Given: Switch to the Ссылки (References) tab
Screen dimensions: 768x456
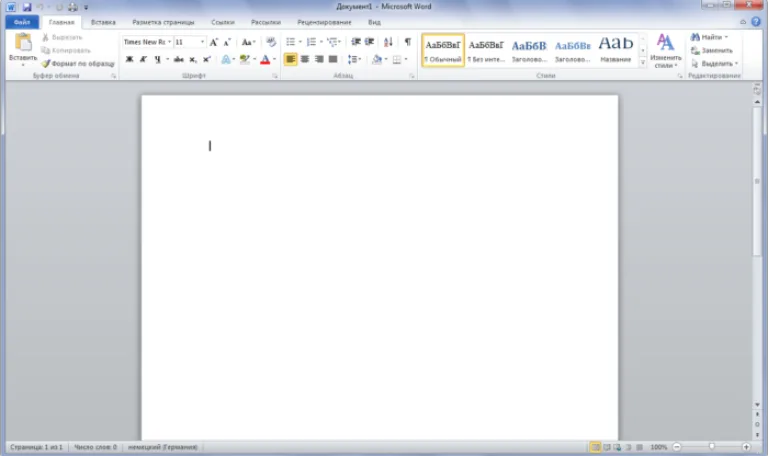Looking at the screenshot, I should [223, 23].
